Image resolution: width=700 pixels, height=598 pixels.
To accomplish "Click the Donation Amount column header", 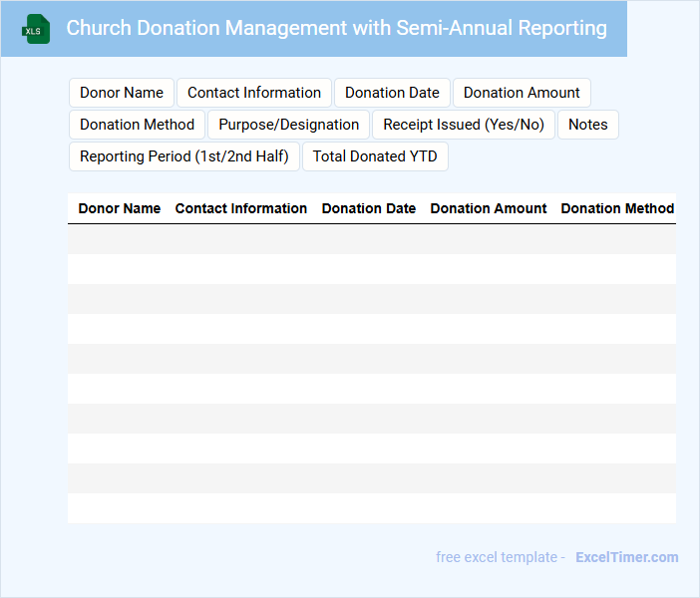I will coord(489,208).
